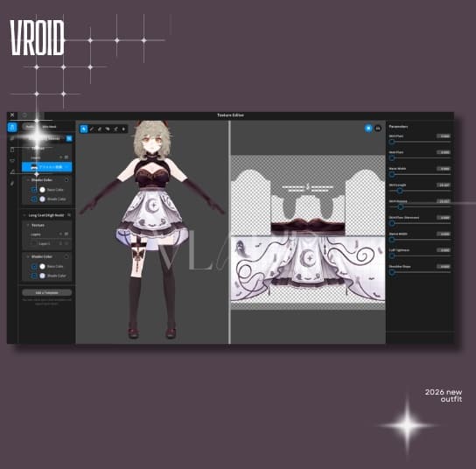Viewport: 476px width, 469px height.
Task: Collapse the Long Coat (High Neck) item
Action: tap(24, 215)
